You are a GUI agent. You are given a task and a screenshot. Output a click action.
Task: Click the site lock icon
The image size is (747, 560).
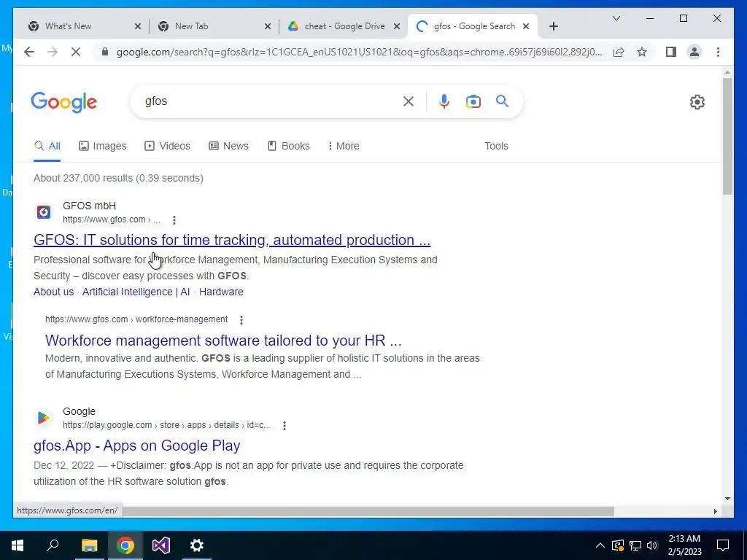(x=105, y=52)
